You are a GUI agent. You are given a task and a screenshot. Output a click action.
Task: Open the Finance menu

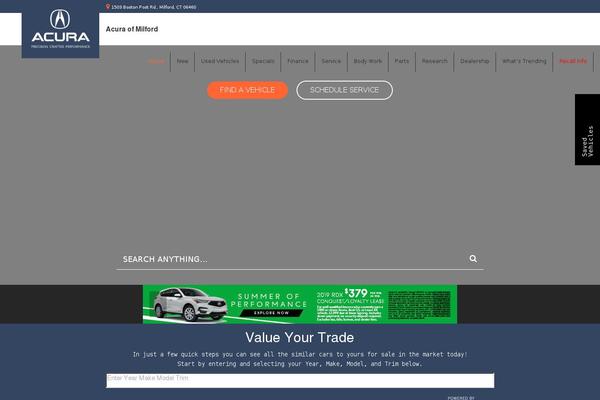pos(298,61)
